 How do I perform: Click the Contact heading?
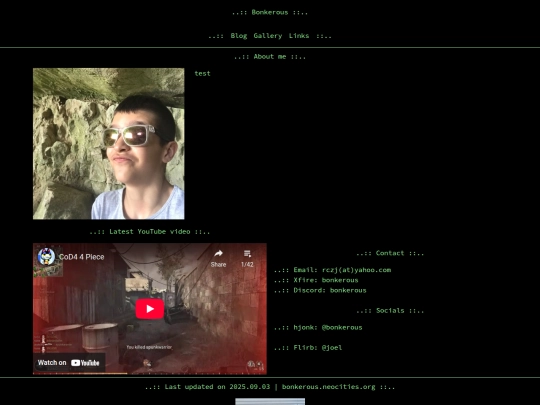(390, 253)
